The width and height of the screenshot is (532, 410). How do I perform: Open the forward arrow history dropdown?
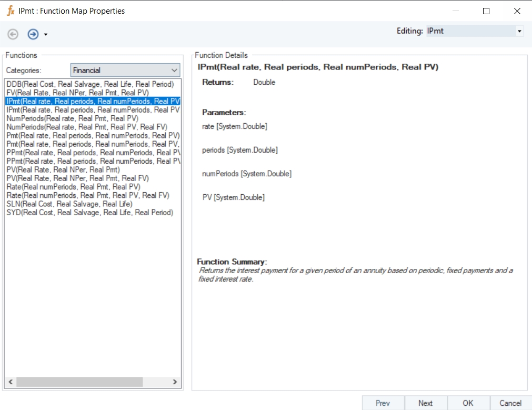pyautogui.click(x=46, y=35)
